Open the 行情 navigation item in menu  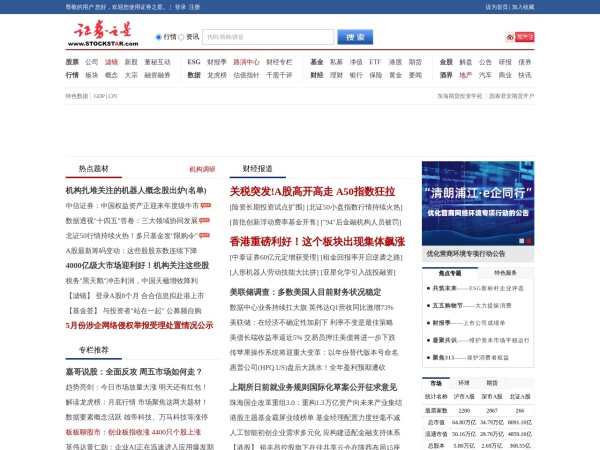pyautogui.click(x=72, y=75)
